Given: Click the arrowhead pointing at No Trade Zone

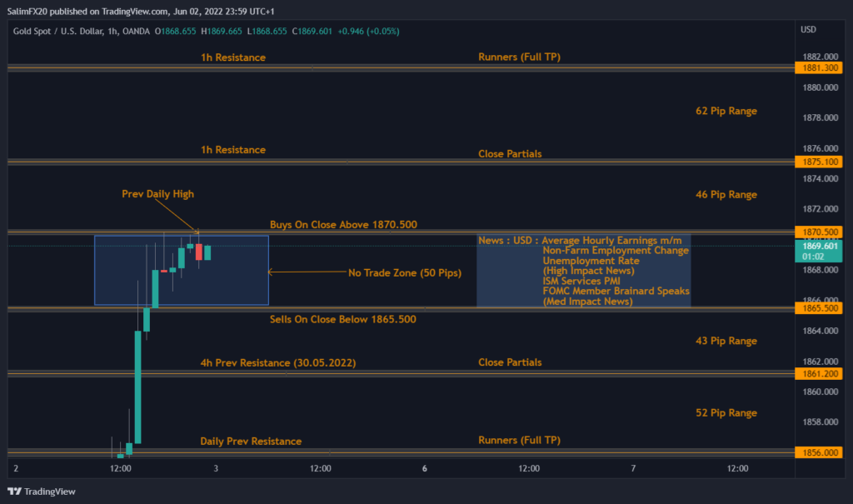Looking at the screenshot, I should (272, 272).
